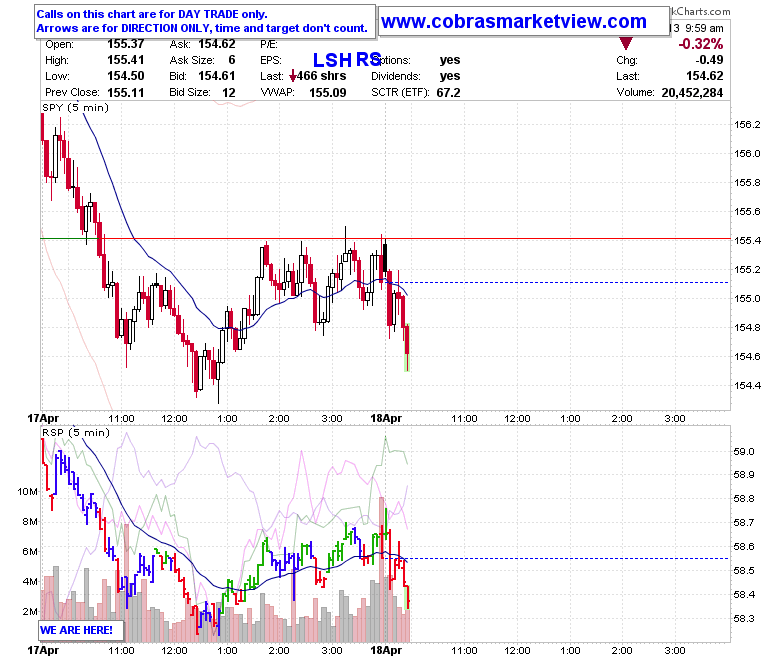Open the www.cobrasmarketview.com link
The image size is (780, 659).
click(514, 21)
